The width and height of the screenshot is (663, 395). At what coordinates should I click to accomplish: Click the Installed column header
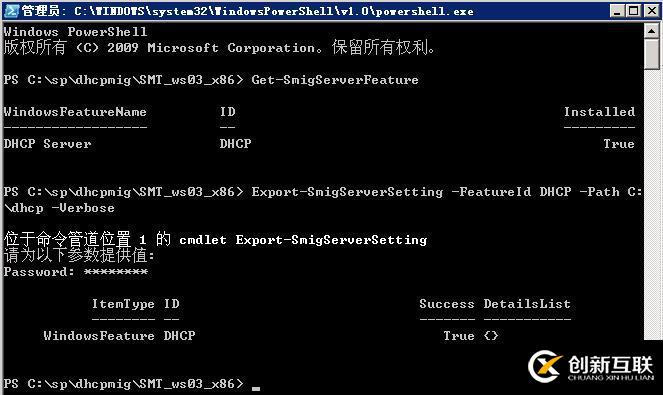599,112
